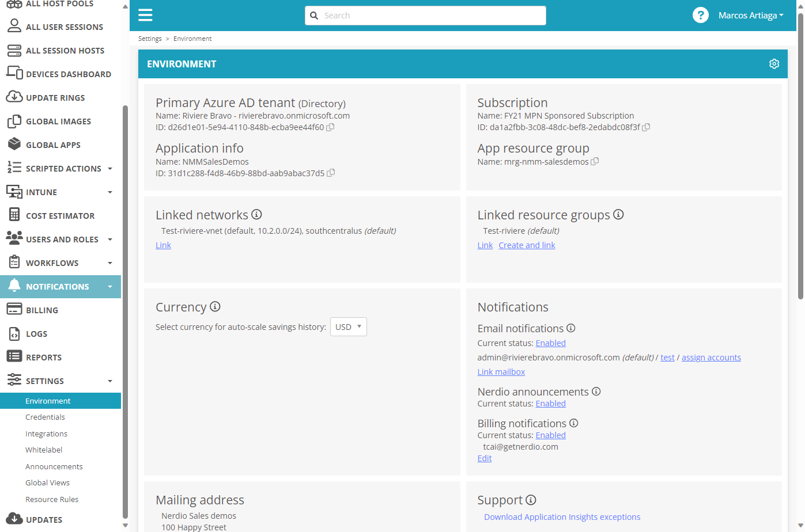The image size is (805, 532).
Task: Go to Cost Estimator
Action: click(61, 216)
